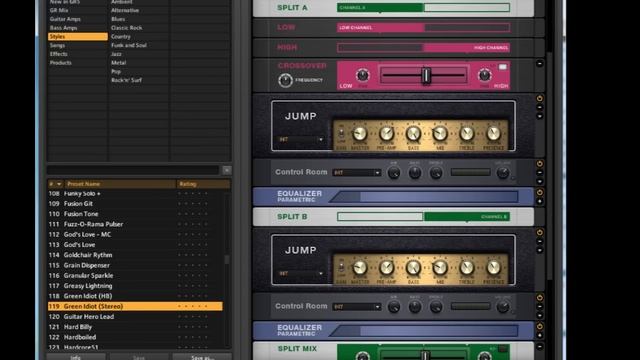The width and height of the screenshot is (640, 360).
Task: Minimize upper Jump amp module
Action: 540,107
